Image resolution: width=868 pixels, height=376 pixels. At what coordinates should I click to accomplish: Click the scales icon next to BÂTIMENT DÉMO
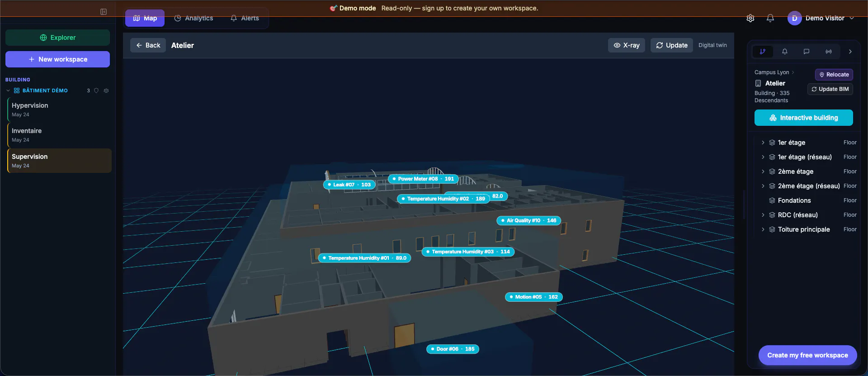[106, 90]
